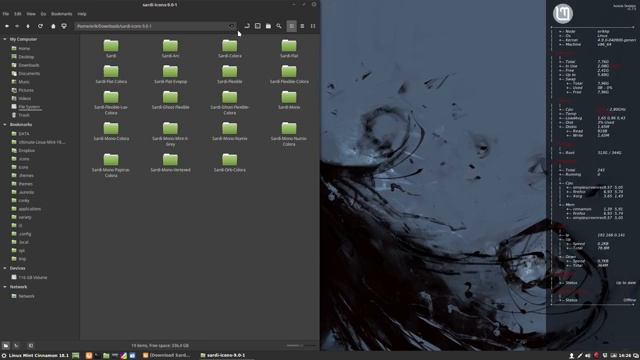Clear the location bar using its end button

pyautogui.click(x=231, y=26)
